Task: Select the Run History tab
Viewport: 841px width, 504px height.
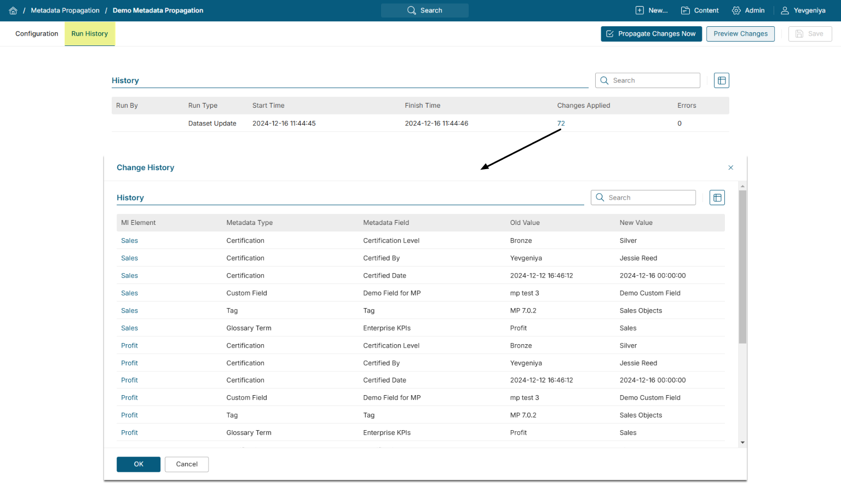Action: [x=90, y=34]
